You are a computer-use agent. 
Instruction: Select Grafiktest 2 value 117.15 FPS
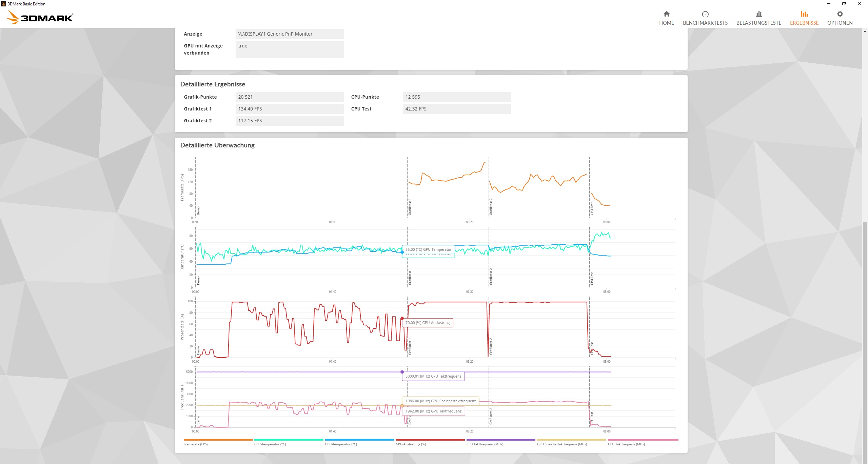coord(289,121)
